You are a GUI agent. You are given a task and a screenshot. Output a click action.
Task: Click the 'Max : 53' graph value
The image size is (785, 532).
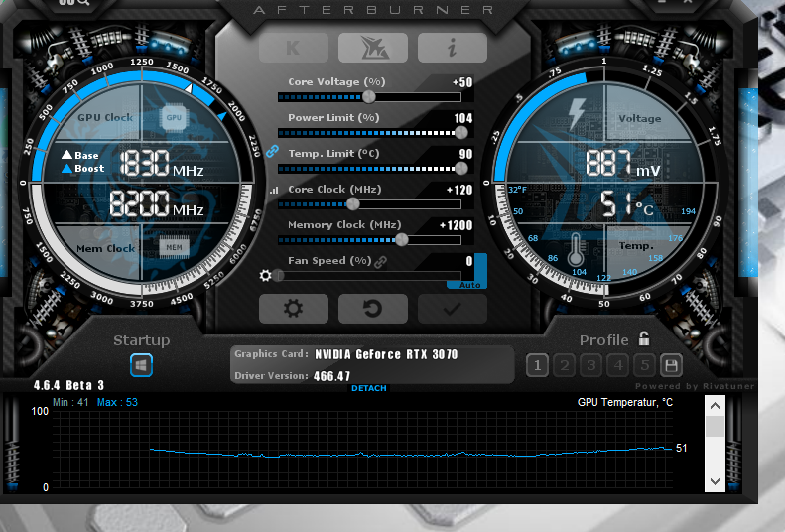(117, 402)
